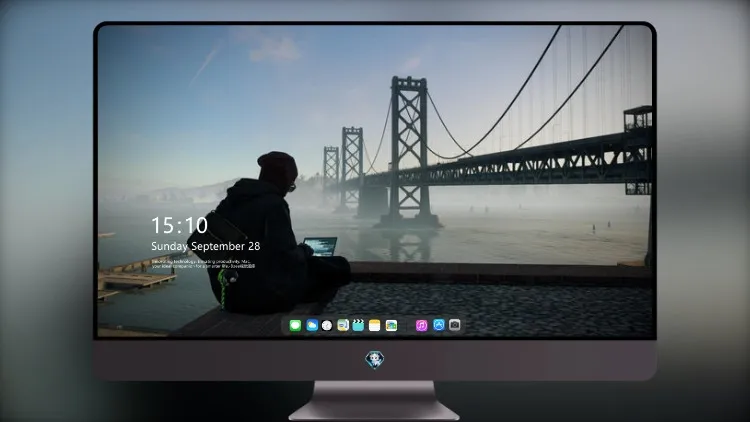Launch the gray Camera app
The height and width of the screenshot is (422, 750).
[x=454, y=325]
